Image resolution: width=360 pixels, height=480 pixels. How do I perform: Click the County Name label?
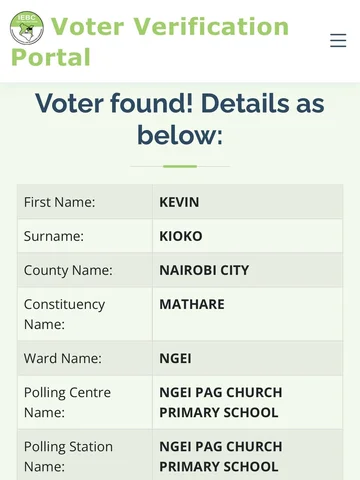tap(68, 270)
